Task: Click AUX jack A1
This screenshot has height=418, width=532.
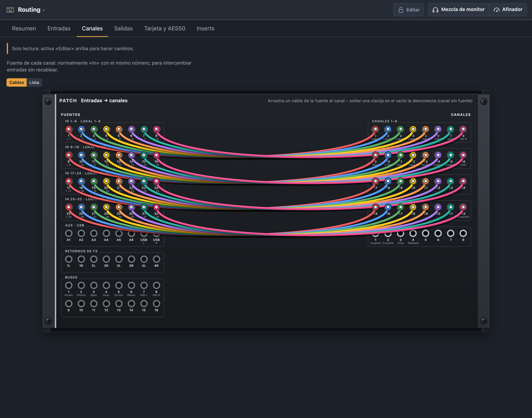Action: point(69,233)
